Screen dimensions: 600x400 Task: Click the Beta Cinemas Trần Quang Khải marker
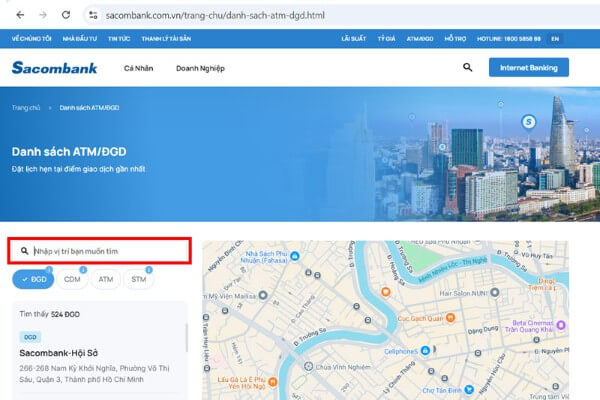(x=561, y=325)
